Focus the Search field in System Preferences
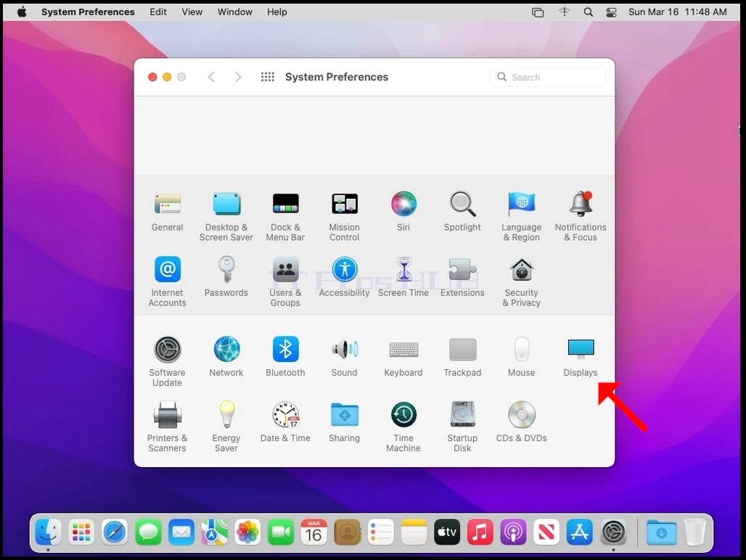 point(548,77)
